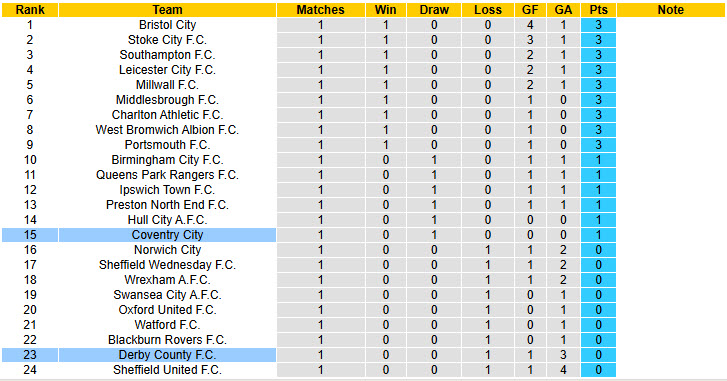Click the Matches column header
The image size is (727, 381).
(320, 10)
